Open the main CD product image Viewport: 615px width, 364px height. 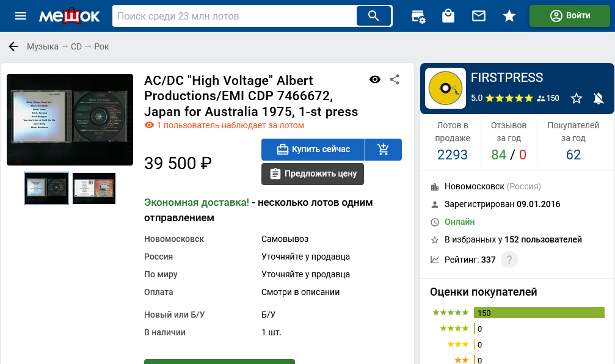coord(70,120)
